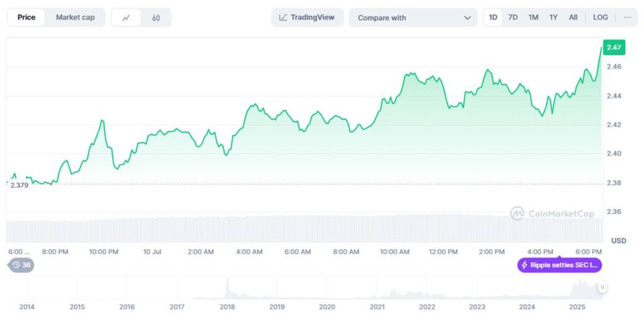Switch to line chart view icon

[126, 18]
